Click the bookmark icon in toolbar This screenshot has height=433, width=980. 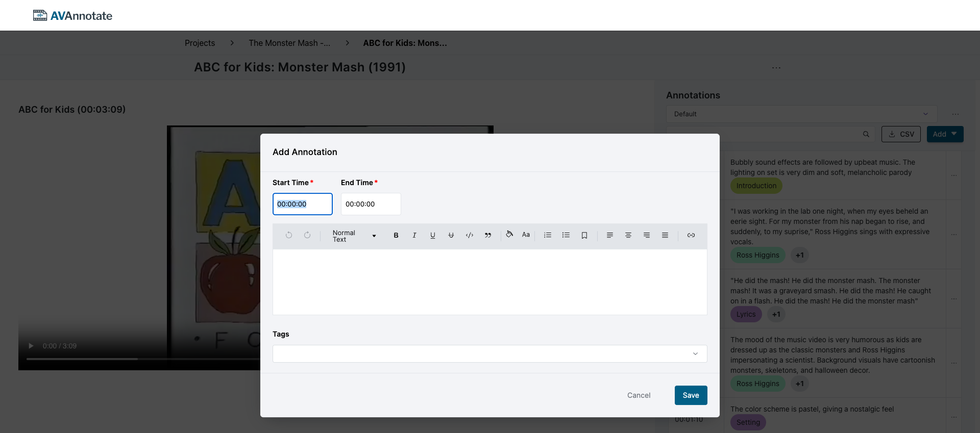tap(584, 235)
